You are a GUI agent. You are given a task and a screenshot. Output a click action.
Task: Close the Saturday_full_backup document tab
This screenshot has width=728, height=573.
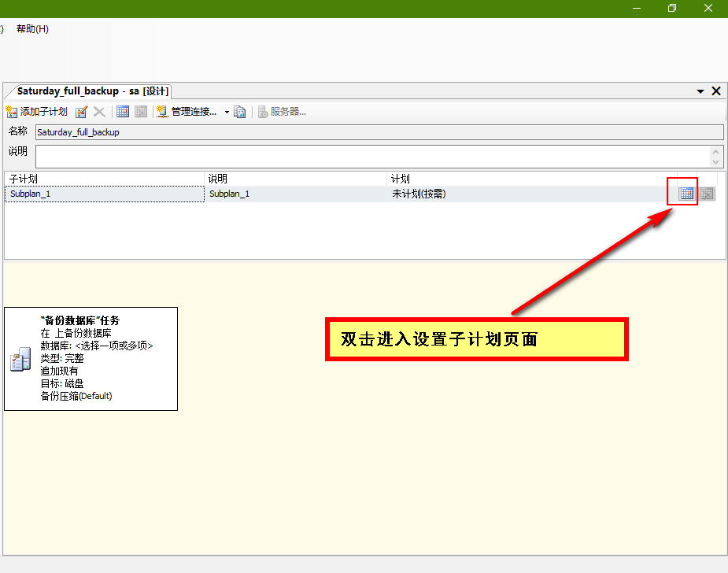click(716, 91)
